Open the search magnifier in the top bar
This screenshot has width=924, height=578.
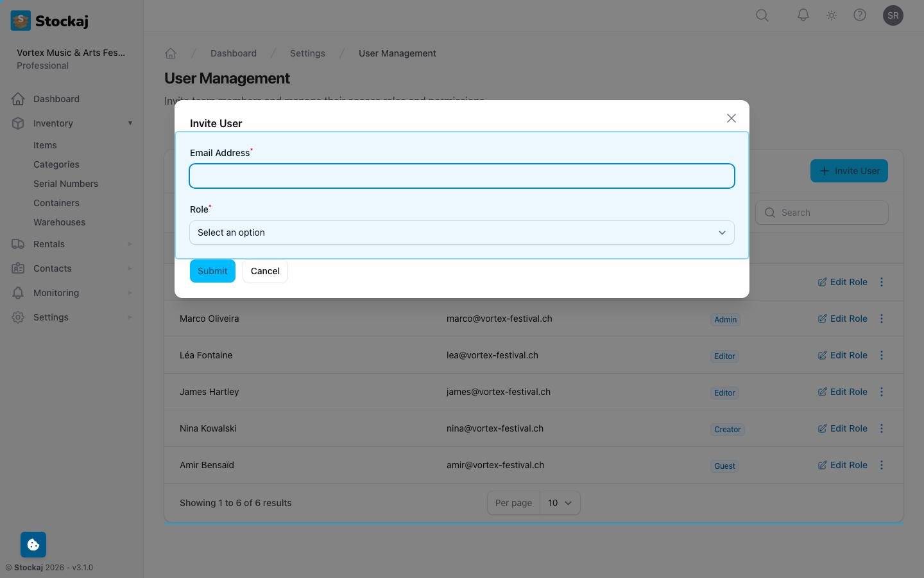click(762, 15)
